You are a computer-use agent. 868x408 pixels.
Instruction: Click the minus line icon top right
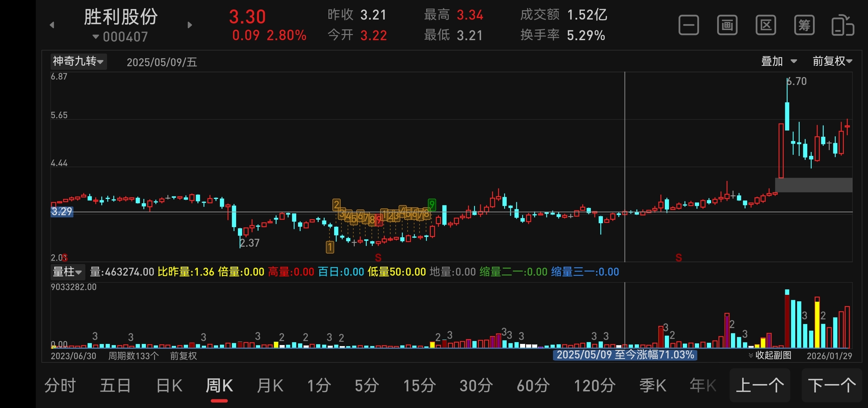click(x=689, y=25)
